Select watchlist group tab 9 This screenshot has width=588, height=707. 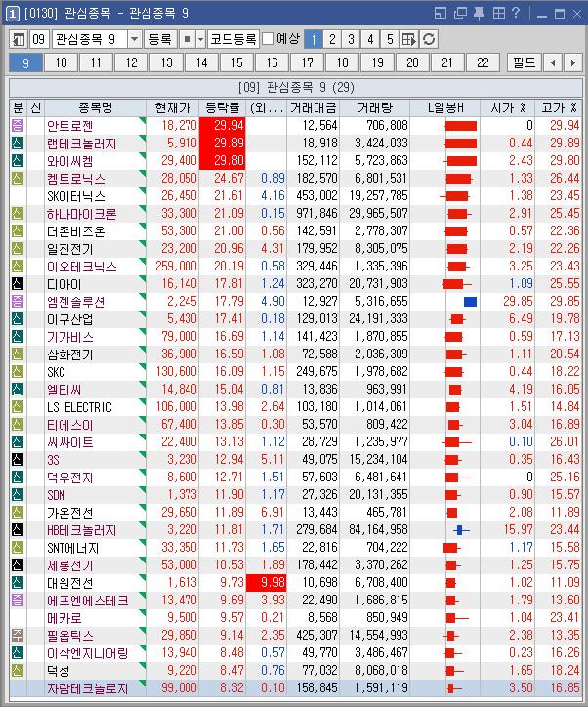25,62
